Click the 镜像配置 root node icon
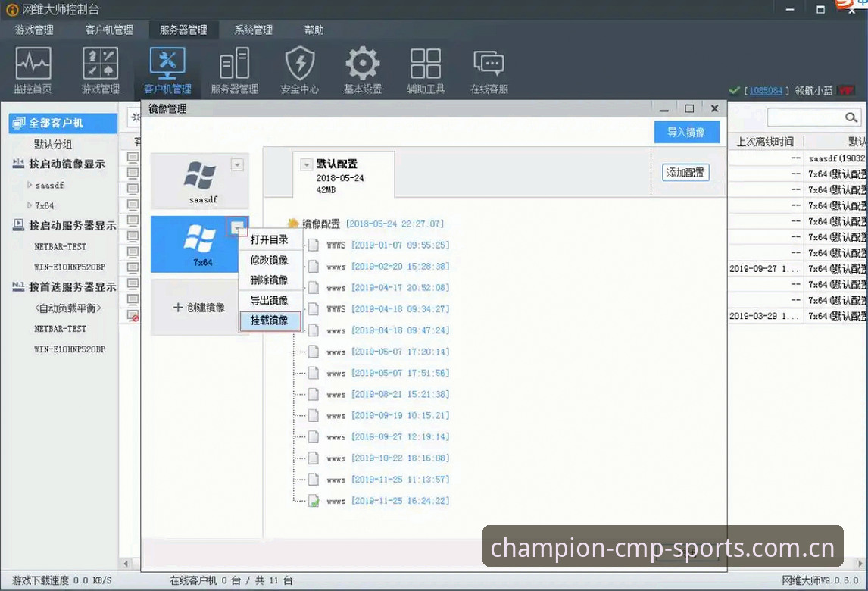Viewport: 868px width, 591px height. pos(293,224)
